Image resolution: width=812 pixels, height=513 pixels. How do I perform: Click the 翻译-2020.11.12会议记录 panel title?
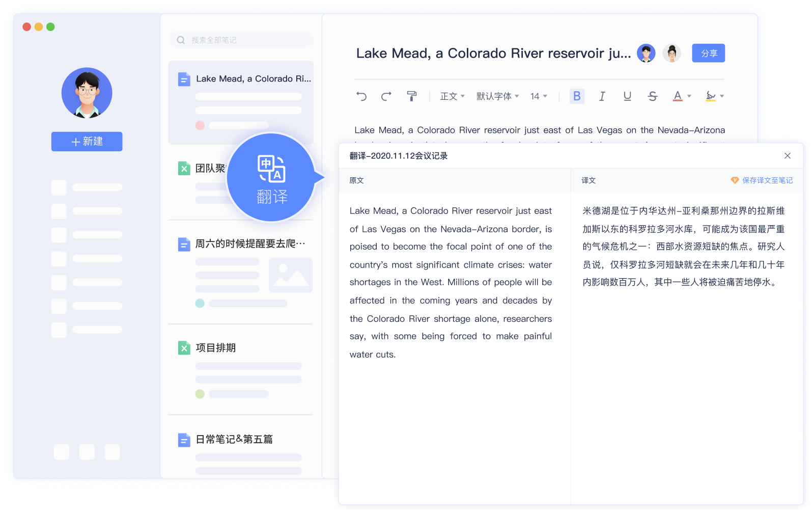tap(399, 156)
